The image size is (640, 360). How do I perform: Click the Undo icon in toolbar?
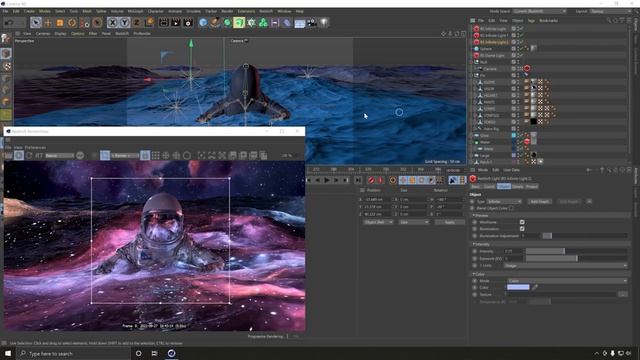(x=9, y=23)
